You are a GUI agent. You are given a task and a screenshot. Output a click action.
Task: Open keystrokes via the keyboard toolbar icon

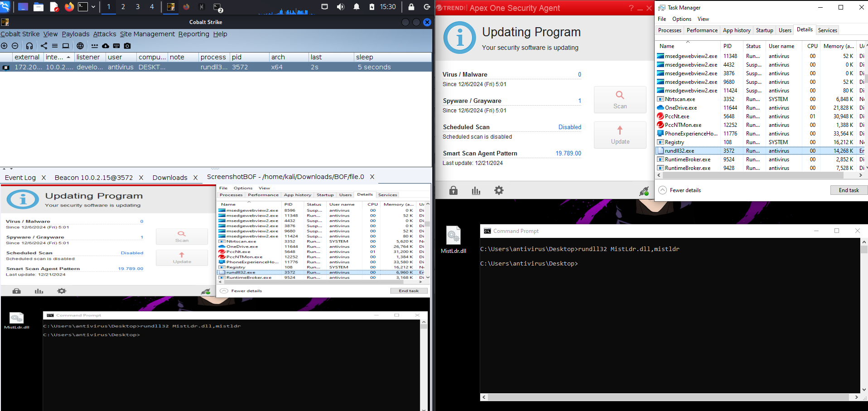pos(116,46)
